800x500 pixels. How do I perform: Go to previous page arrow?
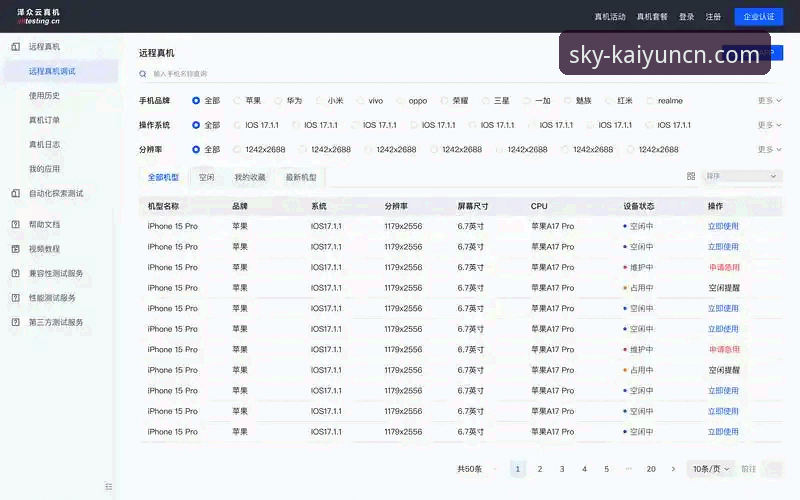click(x=495, y=469)
